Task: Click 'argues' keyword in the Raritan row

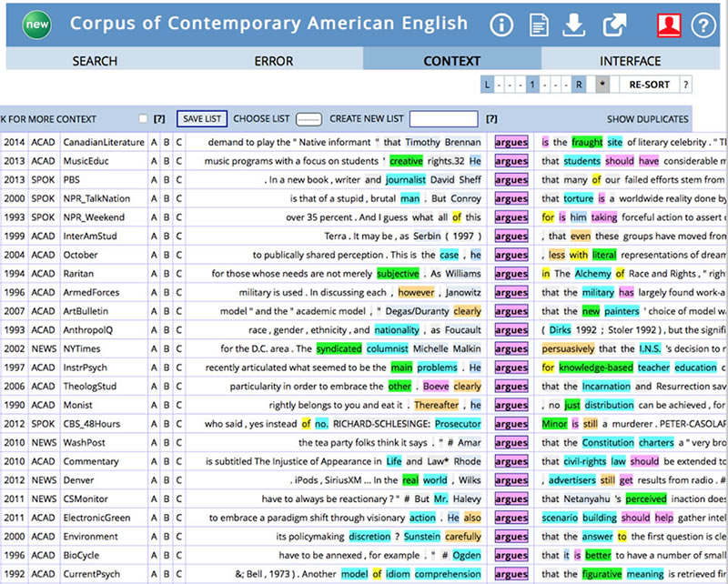Action: tap(511, 274)
